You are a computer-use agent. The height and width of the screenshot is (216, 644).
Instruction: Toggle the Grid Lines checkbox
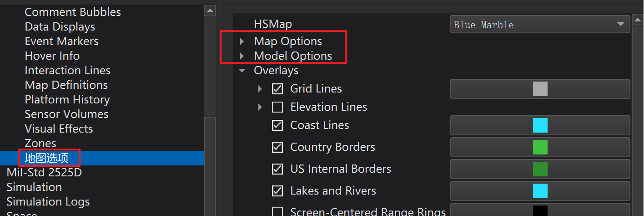point(277,89)
